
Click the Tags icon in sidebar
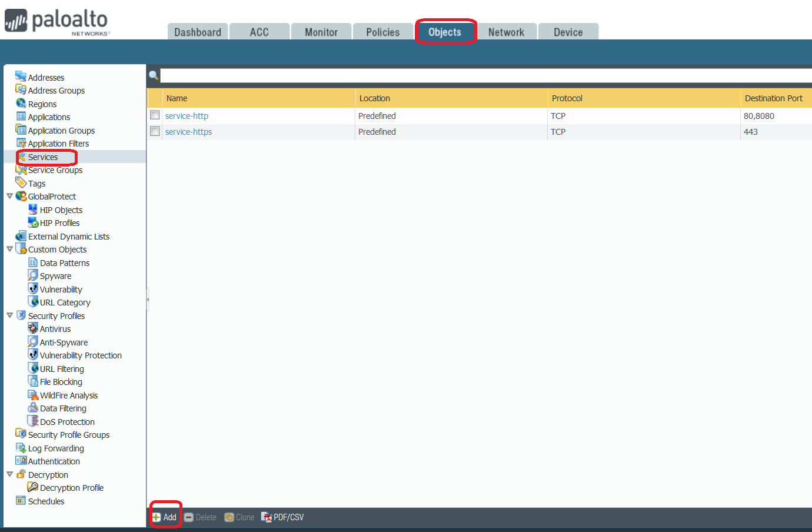(x=21, y=182)
